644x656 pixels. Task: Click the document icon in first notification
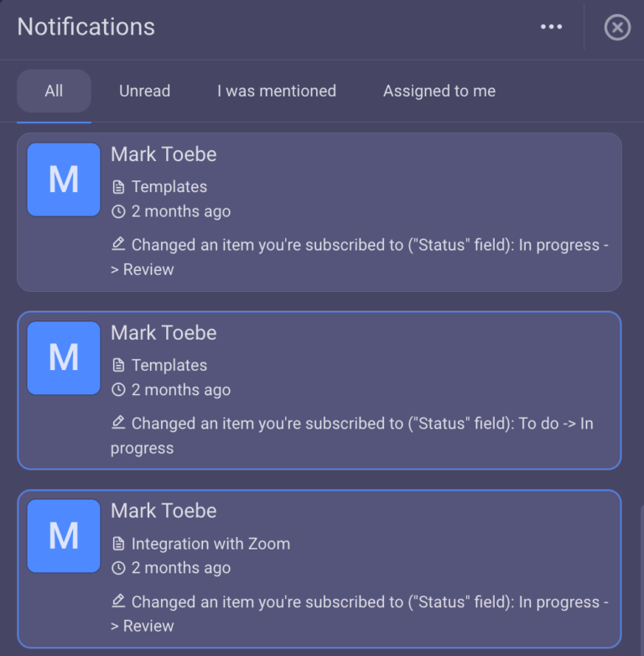[x=118, y=187]
